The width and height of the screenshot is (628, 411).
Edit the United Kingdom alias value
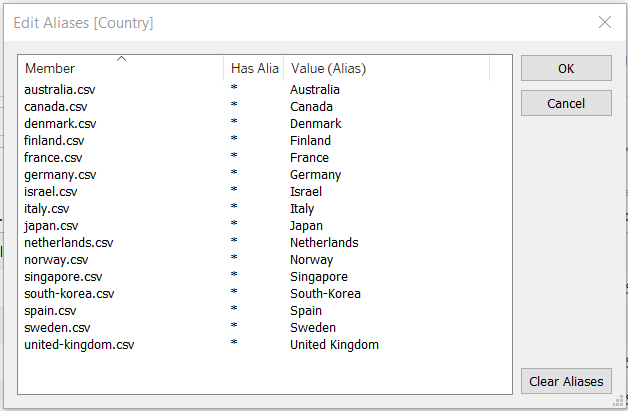334,345
